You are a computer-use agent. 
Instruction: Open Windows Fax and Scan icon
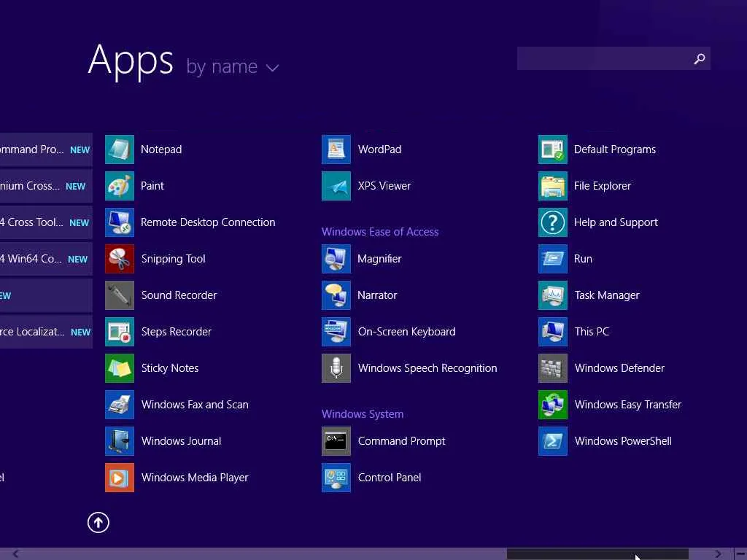point(119,405)
